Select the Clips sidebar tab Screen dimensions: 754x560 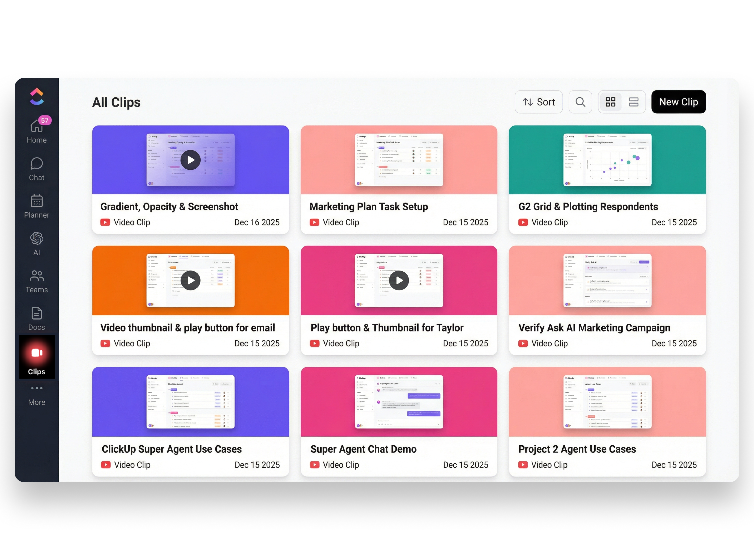37,357
